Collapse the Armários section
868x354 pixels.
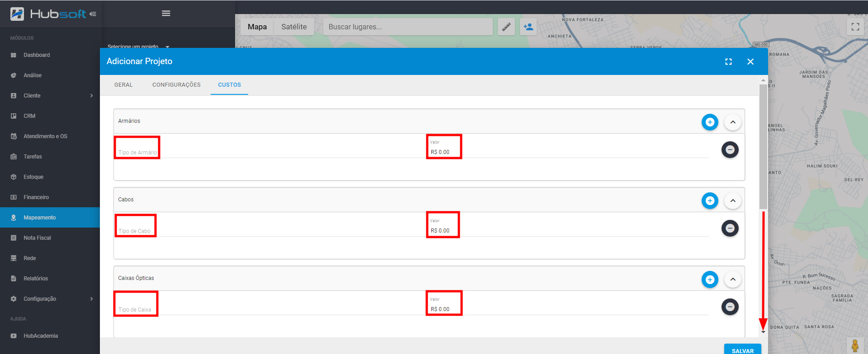click(x=733, y=122)
